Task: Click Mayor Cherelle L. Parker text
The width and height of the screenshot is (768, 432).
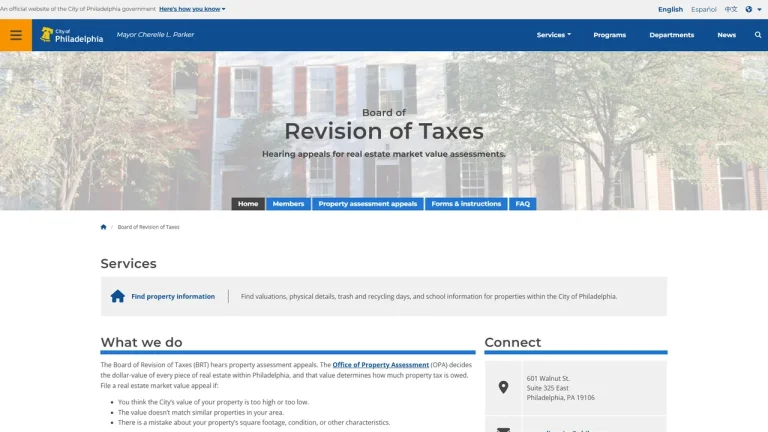Action: tap(155, 35)
